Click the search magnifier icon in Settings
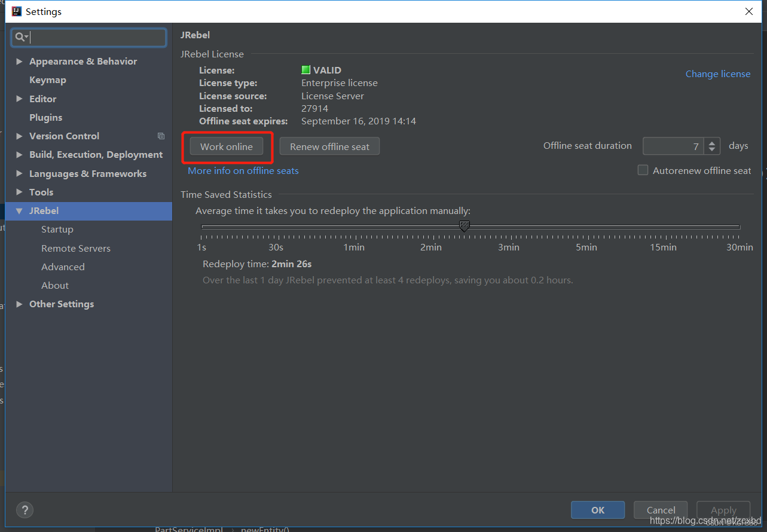 (x=21, y=37)
